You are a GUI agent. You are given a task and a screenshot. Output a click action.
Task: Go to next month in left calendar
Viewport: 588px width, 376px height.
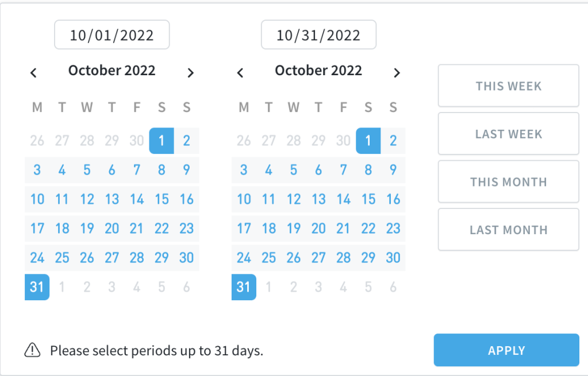(190, 72)
